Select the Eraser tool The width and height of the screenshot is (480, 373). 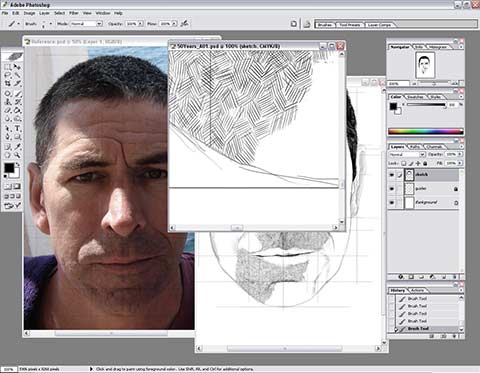point(8,110)
